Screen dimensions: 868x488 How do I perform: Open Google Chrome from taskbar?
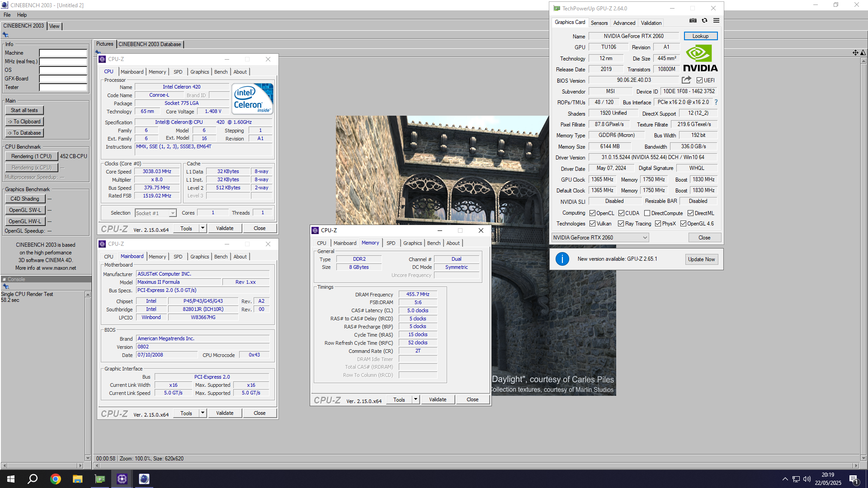click(x=56, y=479)
